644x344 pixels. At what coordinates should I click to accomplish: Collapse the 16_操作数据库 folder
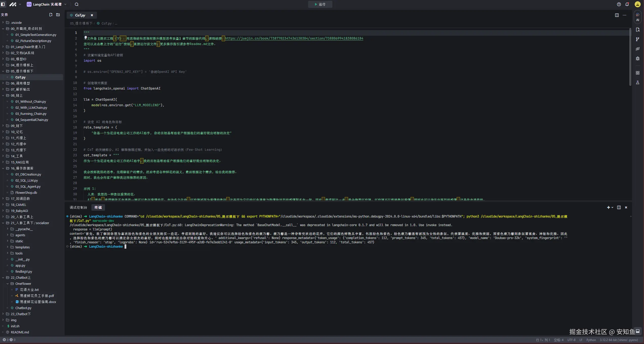(x=22, y=168)
